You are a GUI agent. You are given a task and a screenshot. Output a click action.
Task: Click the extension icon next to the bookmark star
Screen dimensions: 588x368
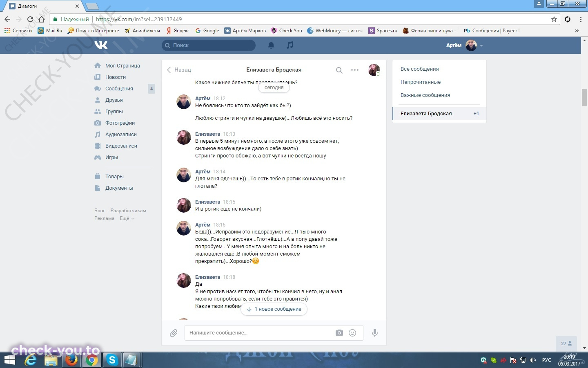(x=568, y=19)
